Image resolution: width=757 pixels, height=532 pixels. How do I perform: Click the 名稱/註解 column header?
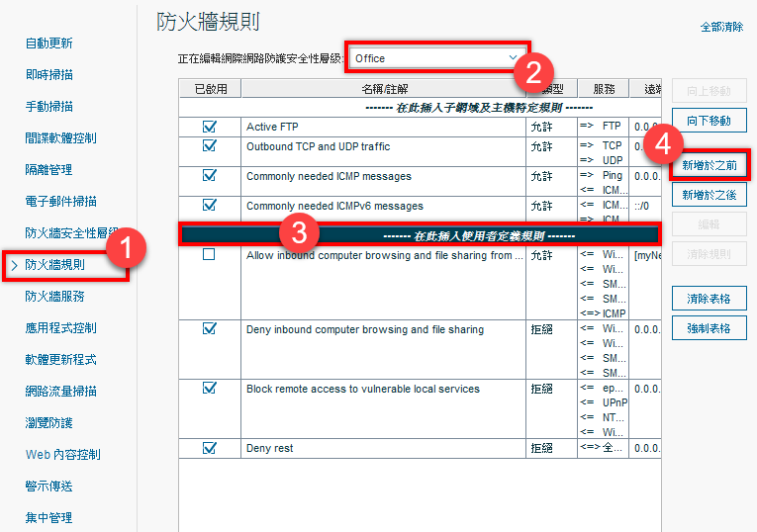click(384, 89)
